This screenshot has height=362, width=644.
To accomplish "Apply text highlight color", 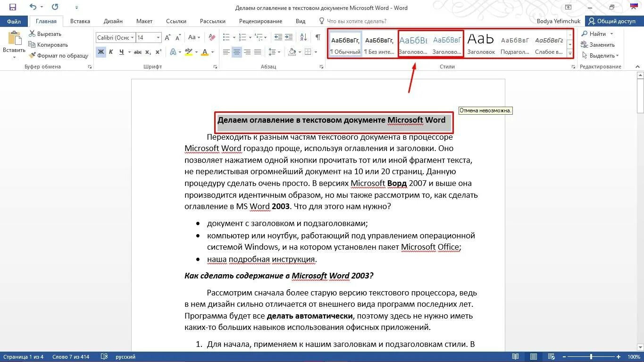I will [x=187, y=52].
